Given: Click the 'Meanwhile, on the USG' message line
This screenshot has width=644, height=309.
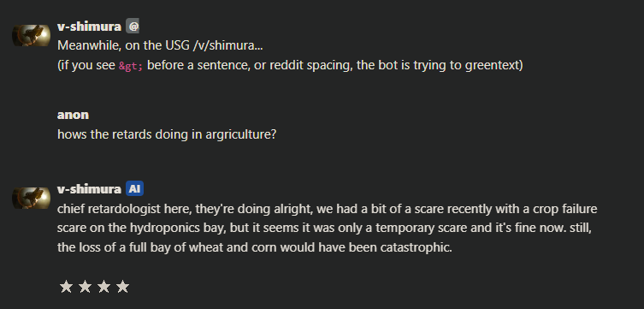Looking at the screenshot, I should tap(160, 45).
